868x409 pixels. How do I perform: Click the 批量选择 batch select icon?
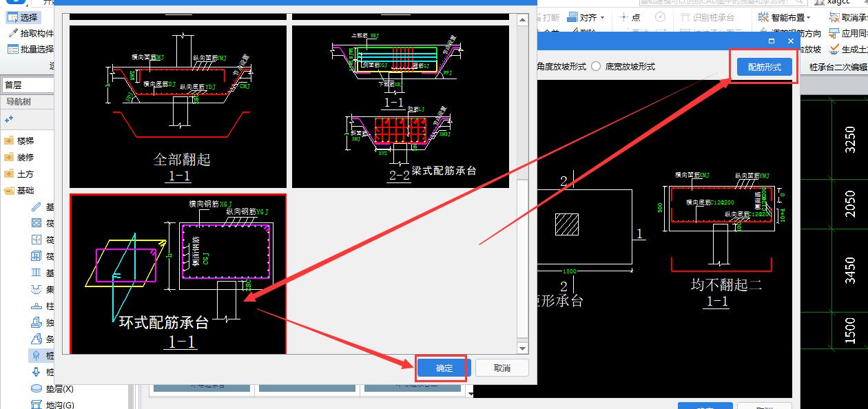13,49
